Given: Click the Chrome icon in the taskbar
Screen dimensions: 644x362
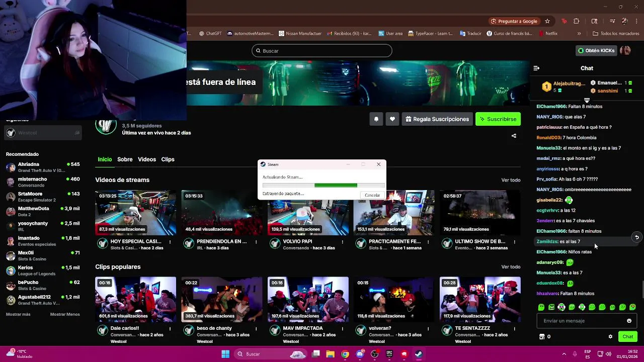Looking at the screenshot, I should pyautogui.click(x=345, y=354).
